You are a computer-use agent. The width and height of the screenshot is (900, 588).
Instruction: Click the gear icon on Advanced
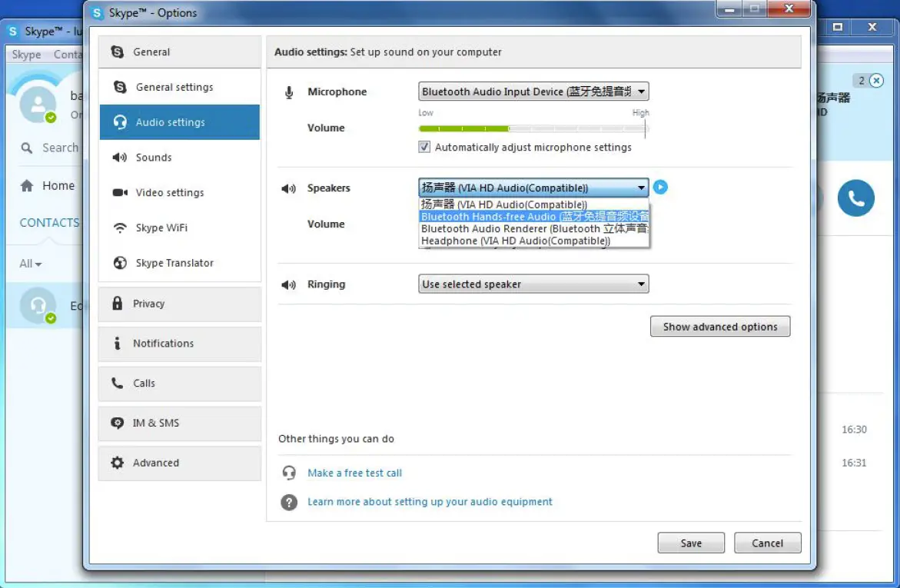[117, 463]
